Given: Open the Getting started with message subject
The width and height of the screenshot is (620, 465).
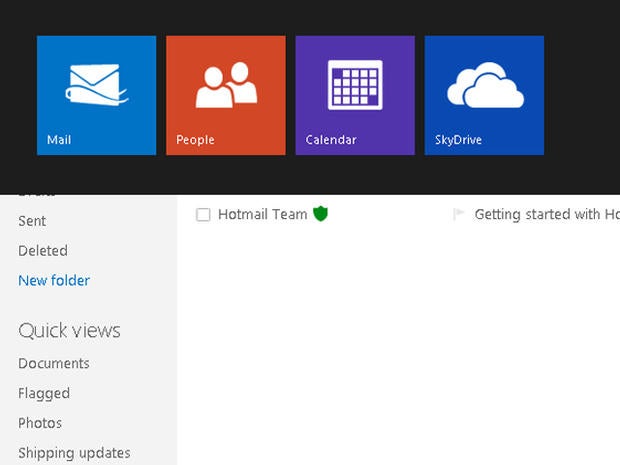Looking at the screenshot, I should (547, 214).
